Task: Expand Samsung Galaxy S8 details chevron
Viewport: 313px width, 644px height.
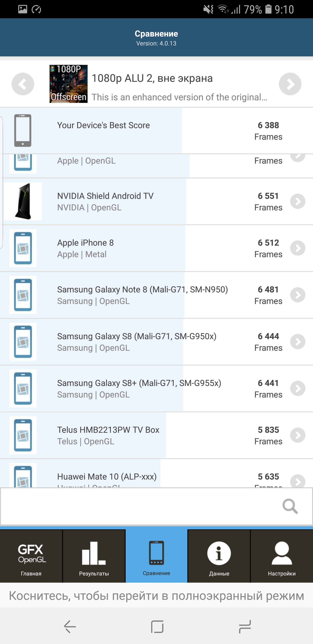Action: click(x=298, y=342)
